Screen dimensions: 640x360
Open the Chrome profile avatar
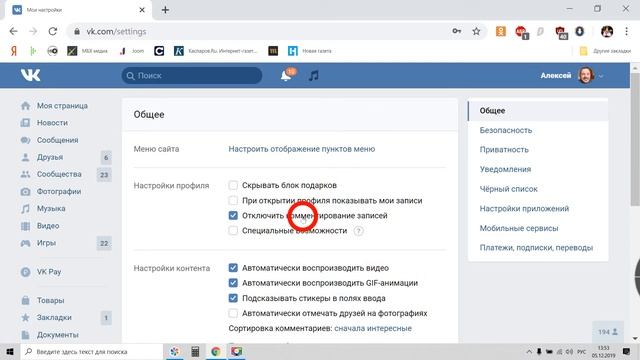607,31
